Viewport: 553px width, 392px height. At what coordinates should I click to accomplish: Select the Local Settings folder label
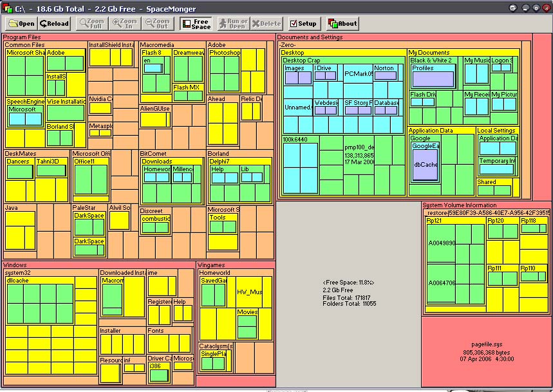tap(496, 131)
